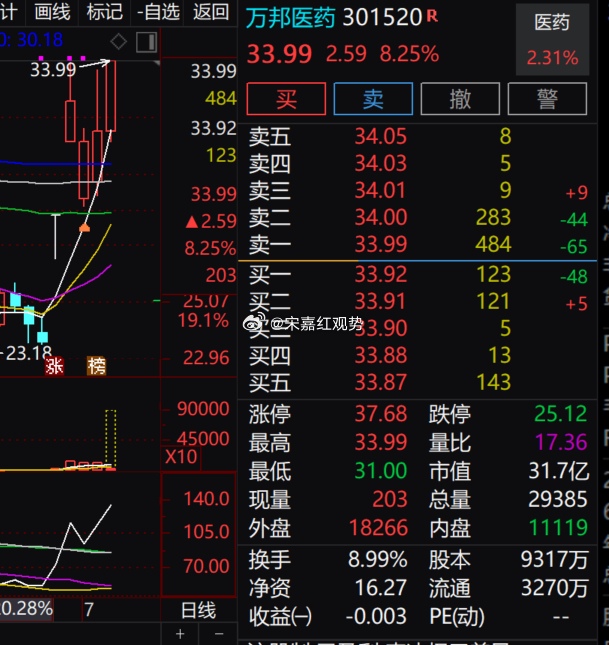Viewport: 609px width, 645px height.
Task: Click 跌停 limit-down price 25.12
Action: [560, 413]
